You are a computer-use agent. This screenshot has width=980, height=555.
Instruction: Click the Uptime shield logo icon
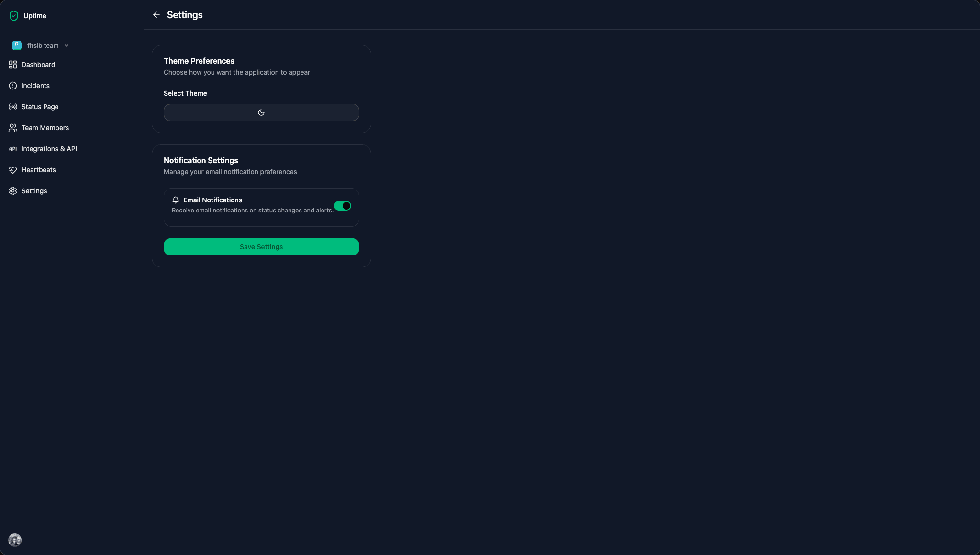tap(14, 16)
